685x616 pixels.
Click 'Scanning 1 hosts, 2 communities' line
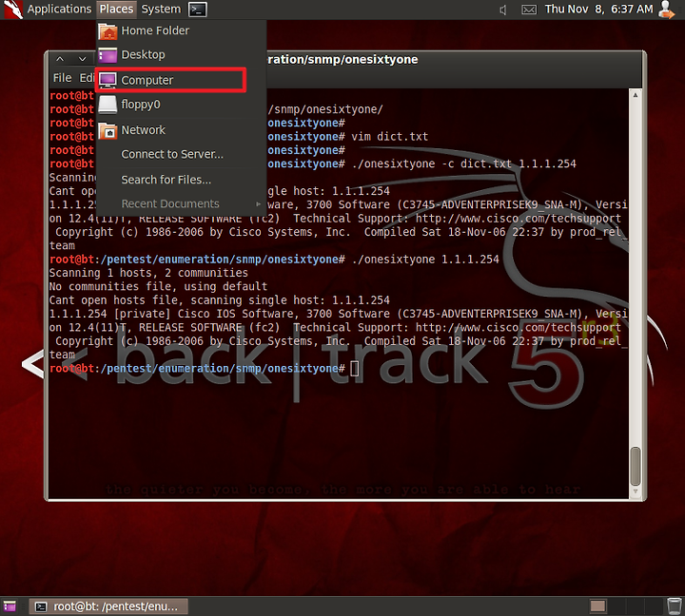pyautogui.click(x=148, y=273)
